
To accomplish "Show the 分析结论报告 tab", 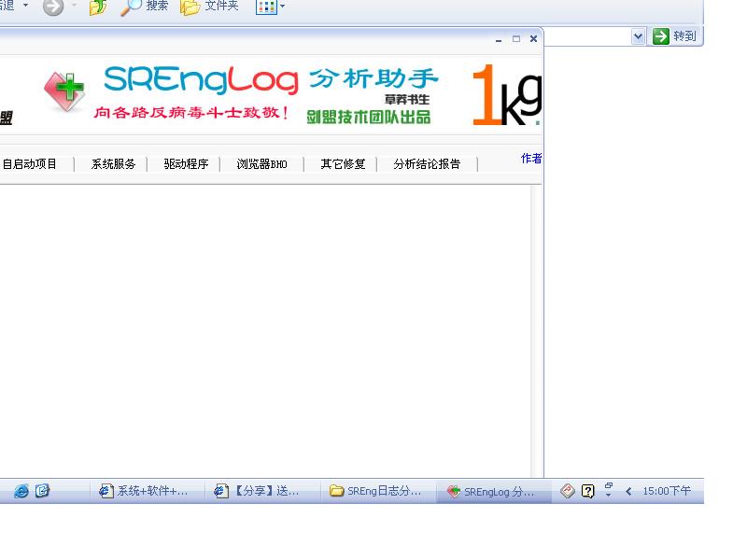I will (427, 164).
